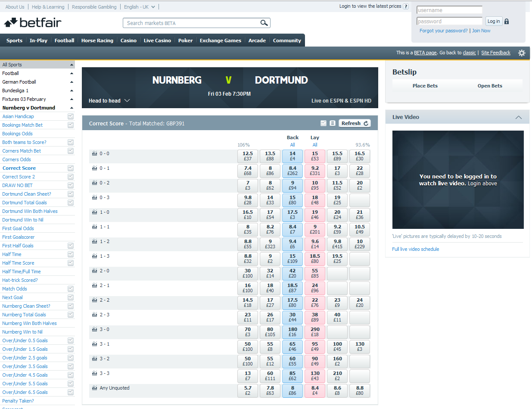
Task: Focus the password input field
Action: click(x=450, y=21)
